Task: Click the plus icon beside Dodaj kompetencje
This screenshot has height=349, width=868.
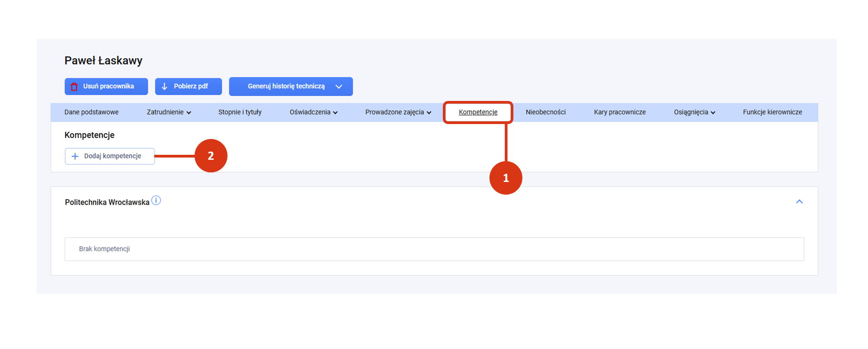Action: tap(75, 156)
